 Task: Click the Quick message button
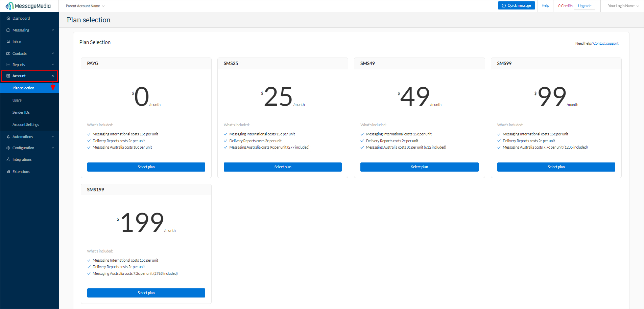(516, 6)
